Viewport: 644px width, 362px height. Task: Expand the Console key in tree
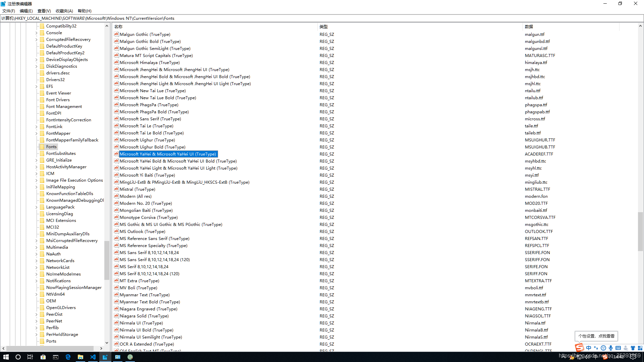36,33
